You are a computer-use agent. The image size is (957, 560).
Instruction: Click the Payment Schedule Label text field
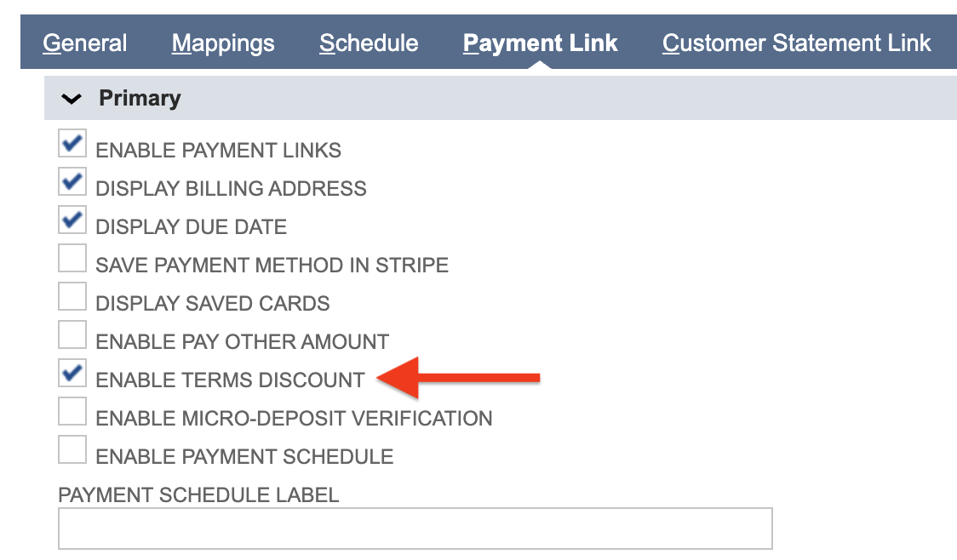[415, 529]
